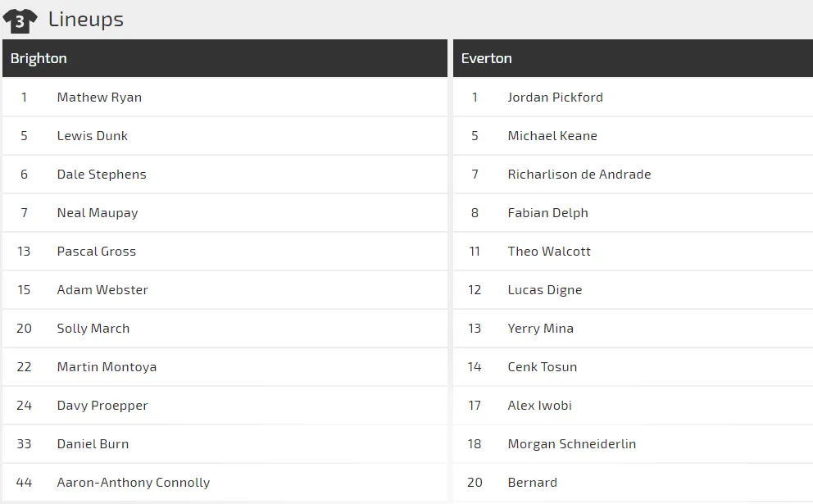Click Dale Stephens' name
The image size is (813, 504).
click(x=102, y=174)
